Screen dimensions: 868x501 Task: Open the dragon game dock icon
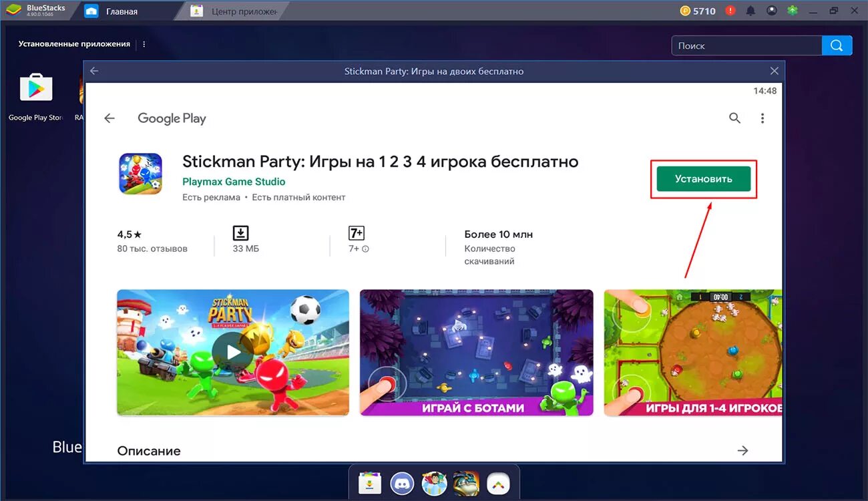click(466, 483)
